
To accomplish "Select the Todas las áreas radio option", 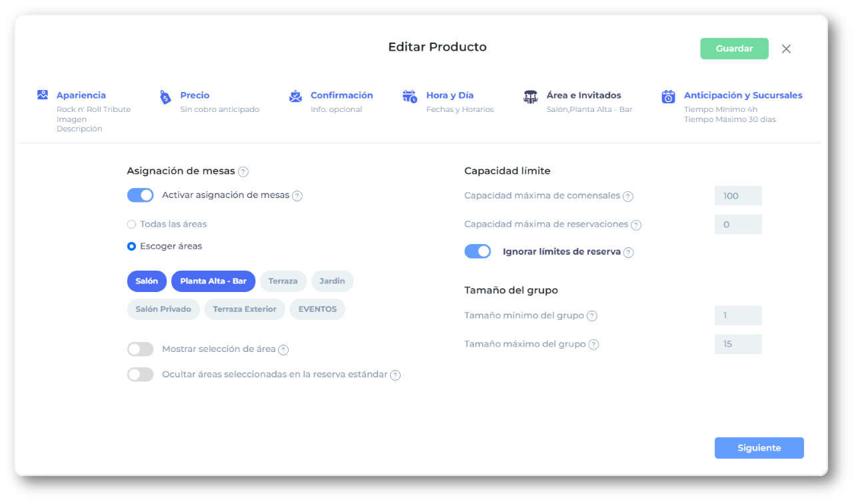I will pos(131,224).
